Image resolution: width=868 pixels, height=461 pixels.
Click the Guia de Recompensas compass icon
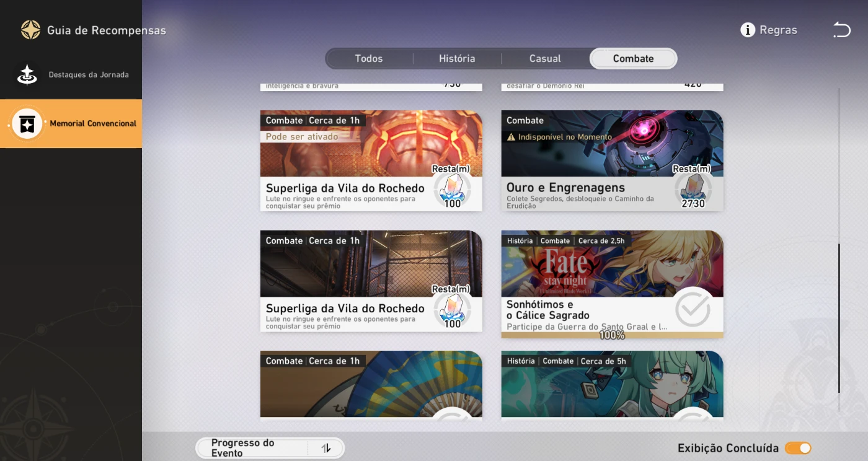[30, 30]
